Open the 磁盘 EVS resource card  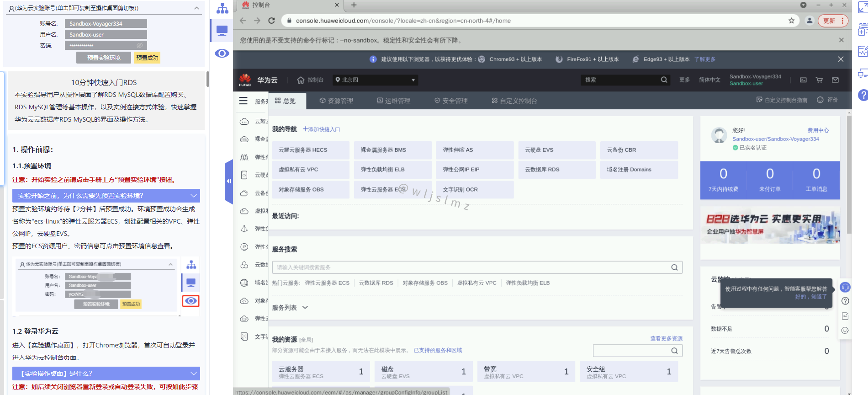pyautogui.click(x=423, y=372)
